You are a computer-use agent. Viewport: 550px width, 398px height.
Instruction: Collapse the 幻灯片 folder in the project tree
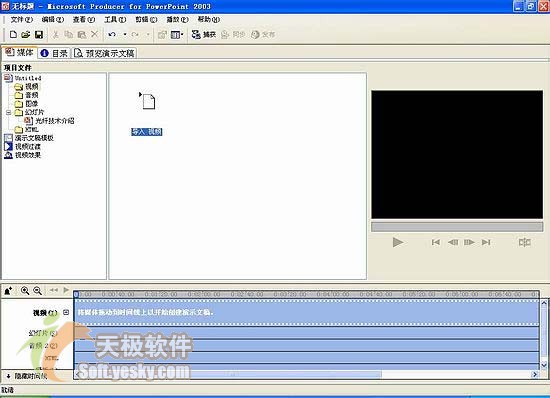pos(9,113)
